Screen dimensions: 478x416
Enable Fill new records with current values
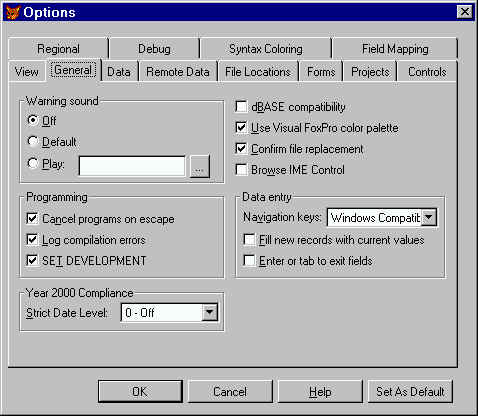(x=249, y=240)
